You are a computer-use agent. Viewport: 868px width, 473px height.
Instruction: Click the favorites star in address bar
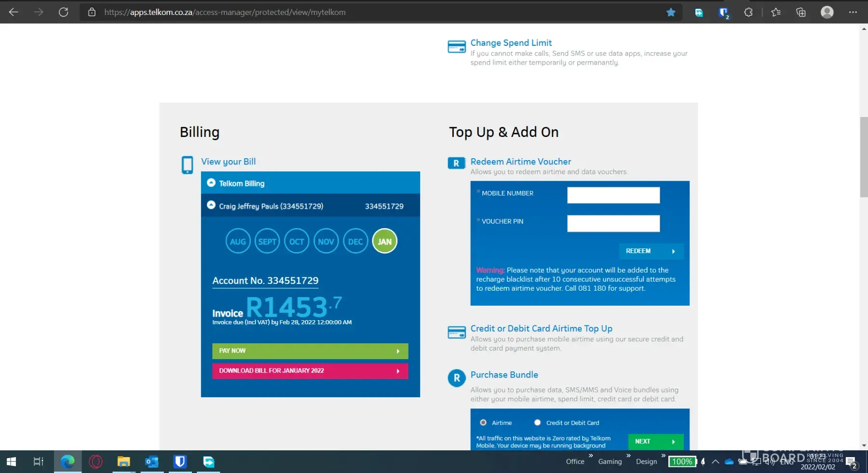670,12
